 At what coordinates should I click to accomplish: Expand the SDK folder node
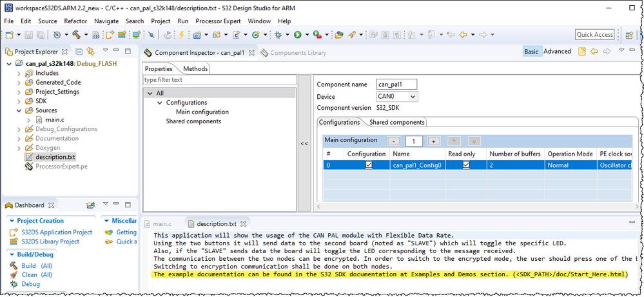click(x=19, y=101)
